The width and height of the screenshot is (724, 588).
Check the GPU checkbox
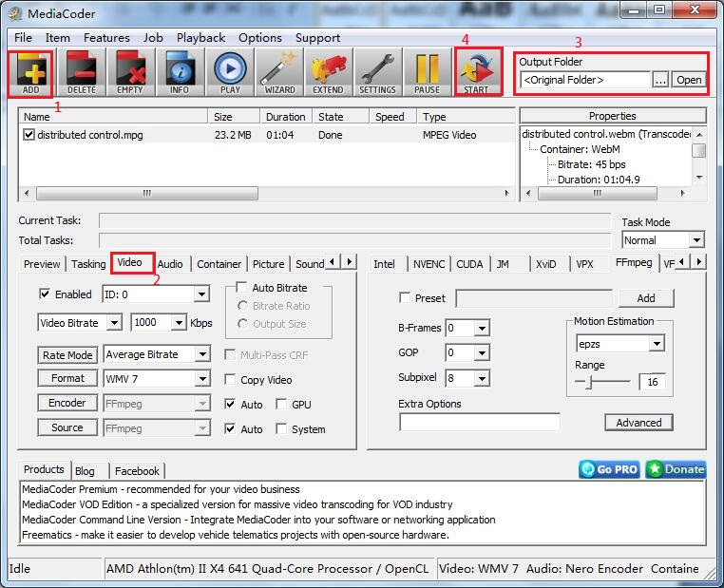(281, 405)
